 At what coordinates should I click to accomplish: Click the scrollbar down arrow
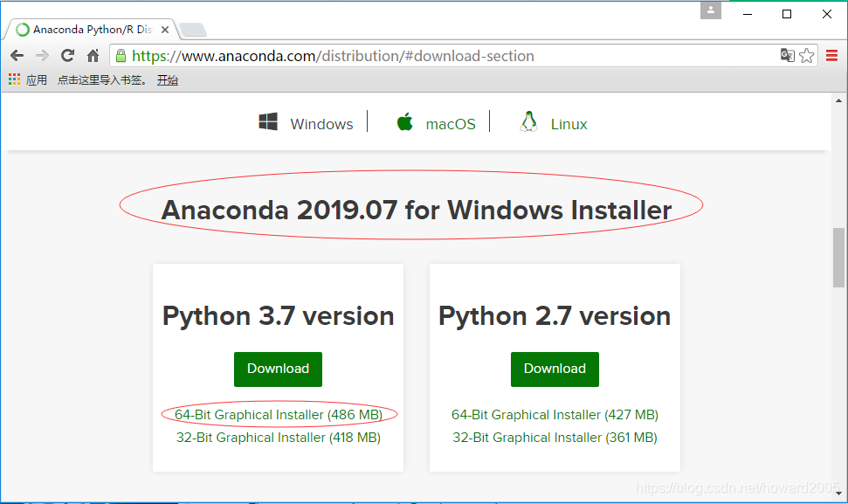coord(838,494)
